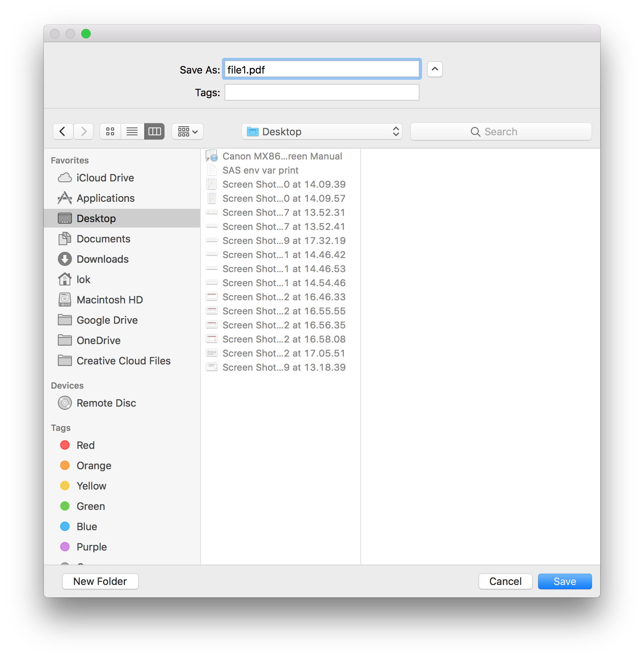The image size is (644, 660).
Task: Open Downloads in the sidebar
Action: pyautogui.click(x=122, y=259)
